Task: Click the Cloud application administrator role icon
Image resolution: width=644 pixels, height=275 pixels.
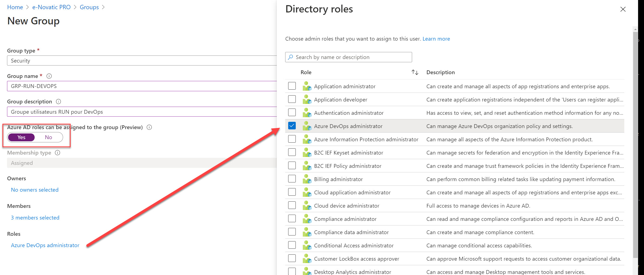Action: 307,192
